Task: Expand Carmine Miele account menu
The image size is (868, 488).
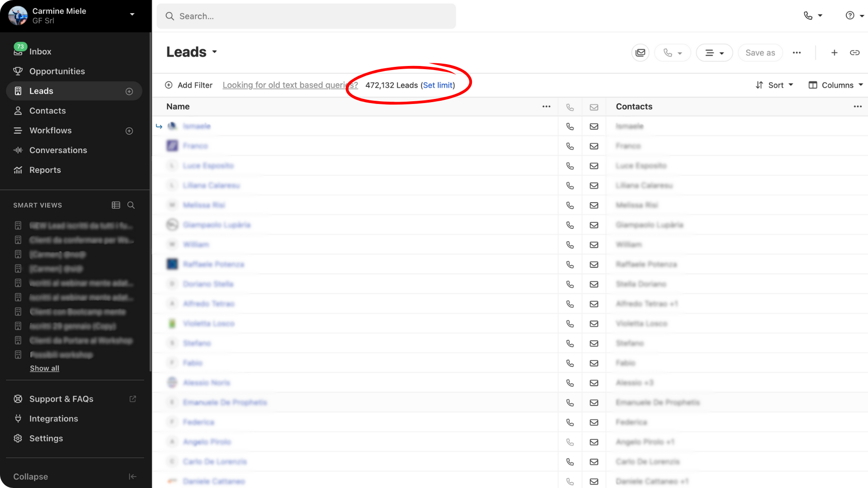Action: 132,14
